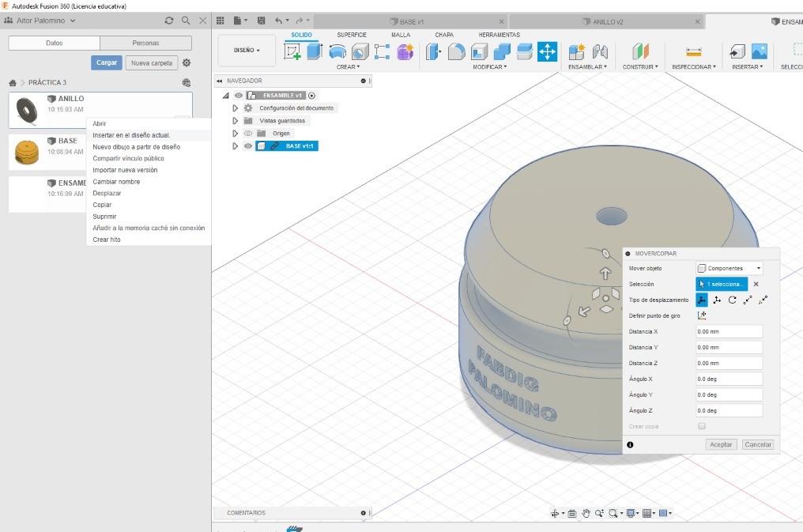Click the 1 selecciona... selection button
This screenshot has height=532, width=803.
point(722,284)
